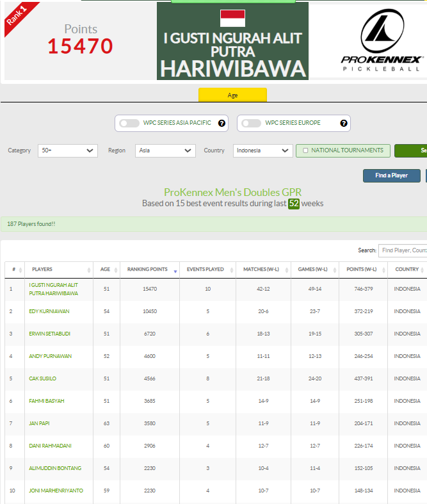Click the 52 weeks badge
This screenshot has width=427, height=504.
pos(294,204)
